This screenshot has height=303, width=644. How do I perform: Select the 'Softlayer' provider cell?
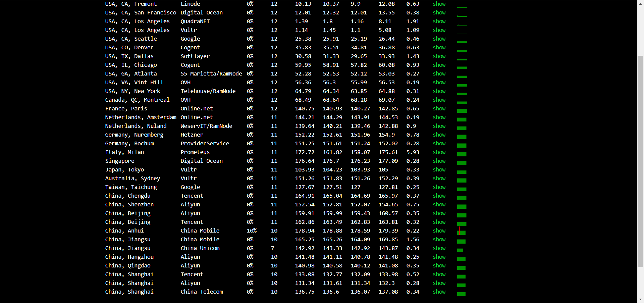(x=195, y=56)
